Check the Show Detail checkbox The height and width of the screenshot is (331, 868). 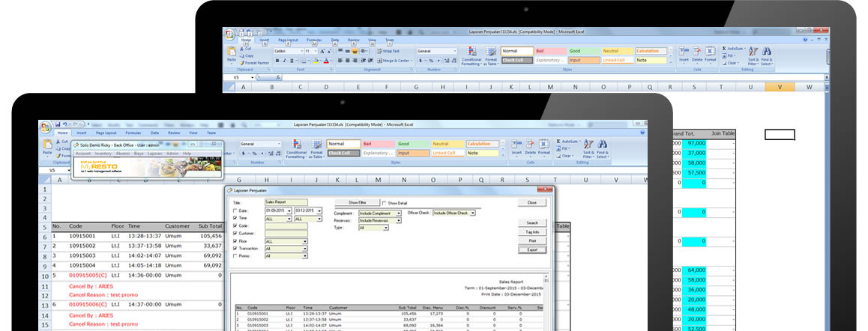pyautogui.click(x=385, y=203)
